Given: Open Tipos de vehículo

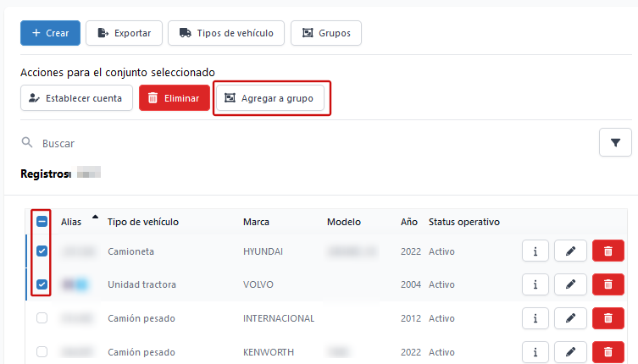Looking at the screenshot, I should point(226,33).
